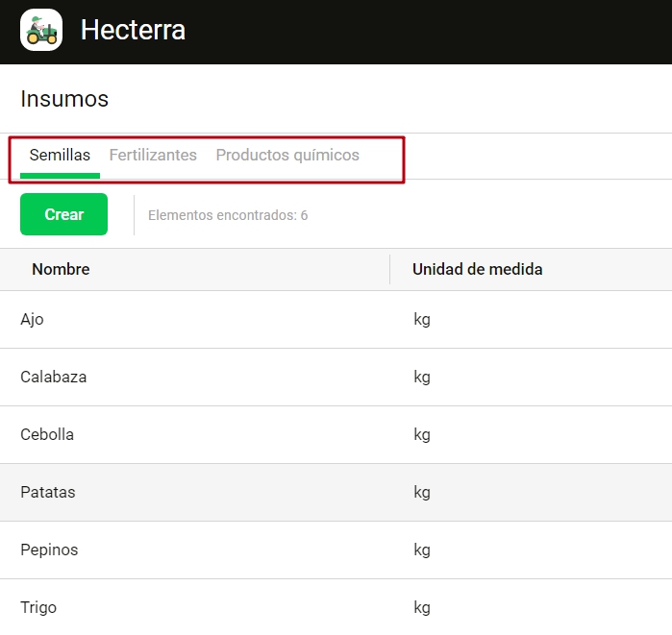The height and width of the screenshot is (635, 672).
Task: Go to the Productos químicos tab
Action: tap(287, 156)
